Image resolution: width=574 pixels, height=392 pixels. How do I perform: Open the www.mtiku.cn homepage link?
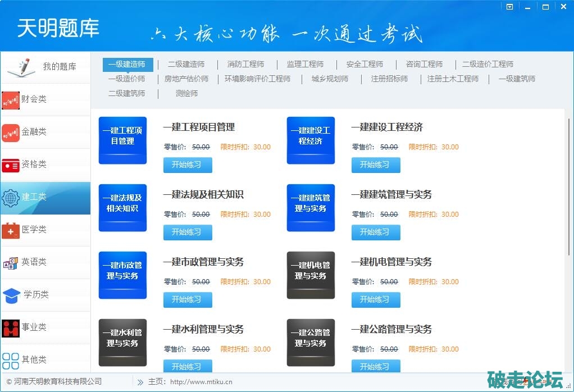(x=201, y=382)
